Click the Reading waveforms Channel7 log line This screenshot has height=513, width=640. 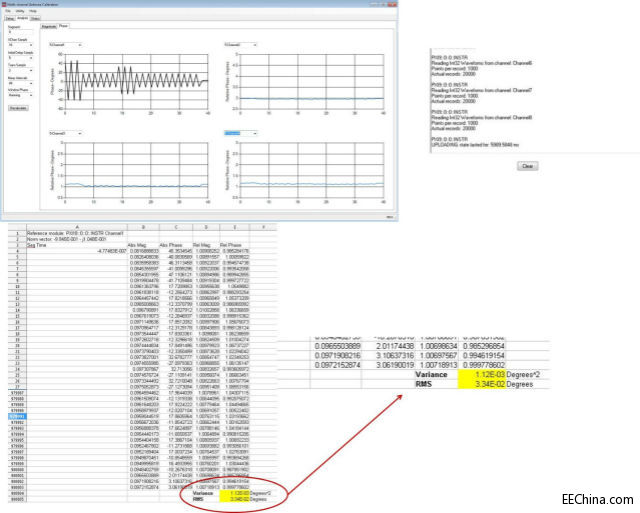(482, 90)
